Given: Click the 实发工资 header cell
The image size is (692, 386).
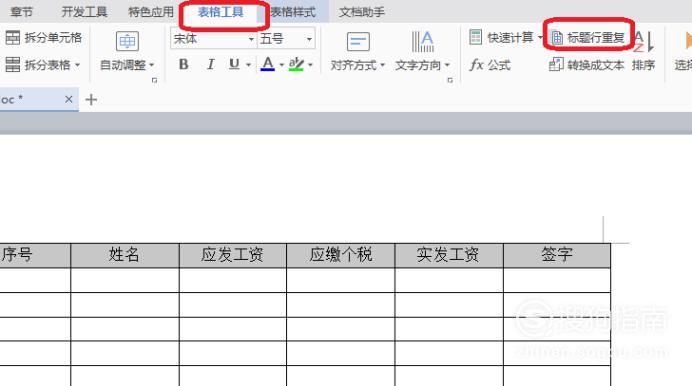Looking at the screenshot, I should pyautogui.click(x=449, y=255).
